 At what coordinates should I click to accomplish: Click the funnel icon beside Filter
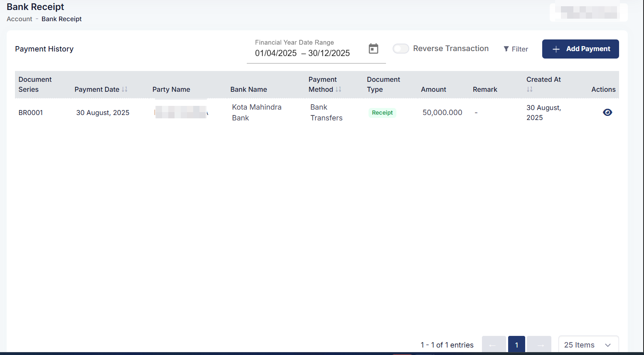(506, 49)
